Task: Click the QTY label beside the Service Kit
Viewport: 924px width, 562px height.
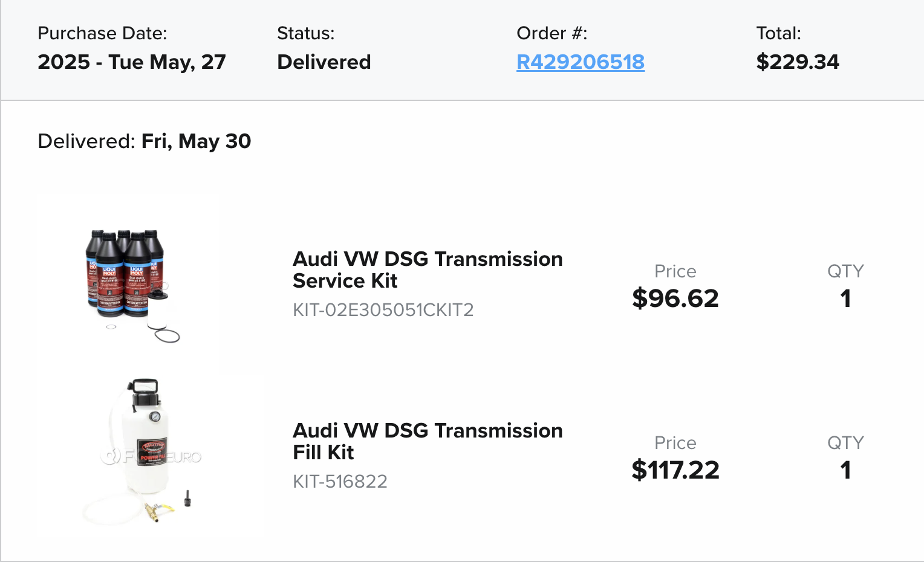Action: click(x=845, y=271)
